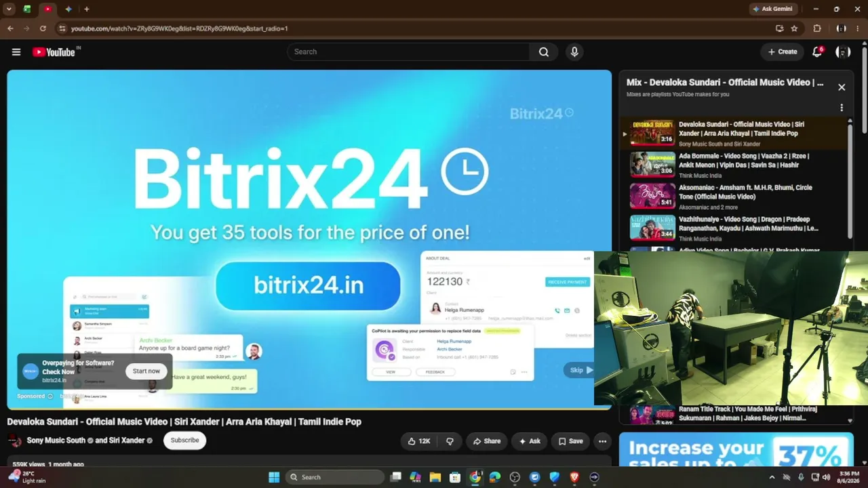Image resolution: width=868 pixels, height=488 pixels.
Task: Click Ask Gemini button
Action: [x=772, y=9]
